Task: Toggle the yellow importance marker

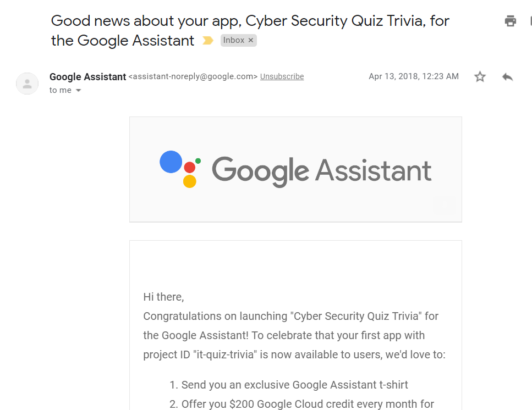Action: [207, 41]
